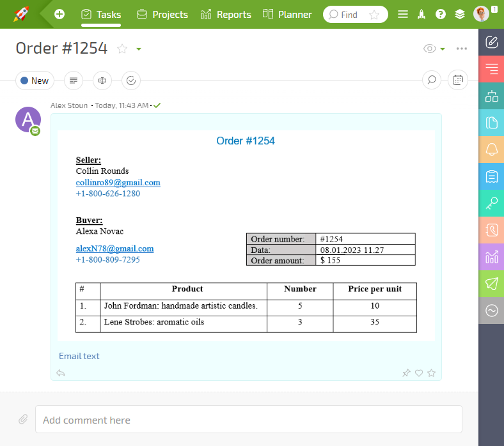Open the calendar icon on task toolbar
504x446 pixels.
pyautogui.click(x=458, y=80)
